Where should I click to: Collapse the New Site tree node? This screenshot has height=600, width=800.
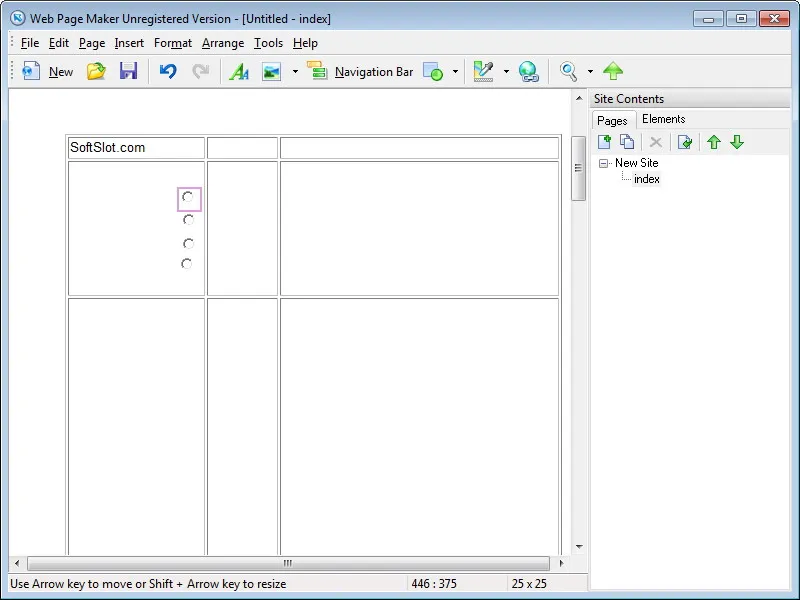[603, 163]
